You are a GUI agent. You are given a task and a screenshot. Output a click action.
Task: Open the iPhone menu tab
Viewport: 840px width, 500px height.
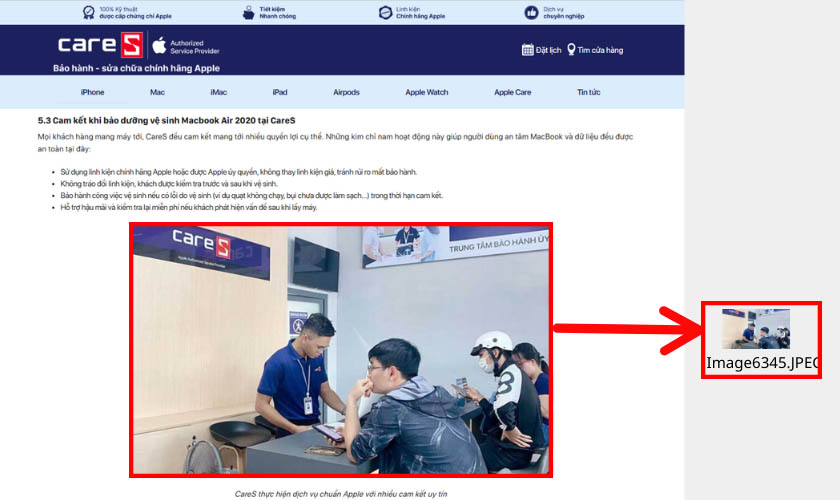(92, 92)
